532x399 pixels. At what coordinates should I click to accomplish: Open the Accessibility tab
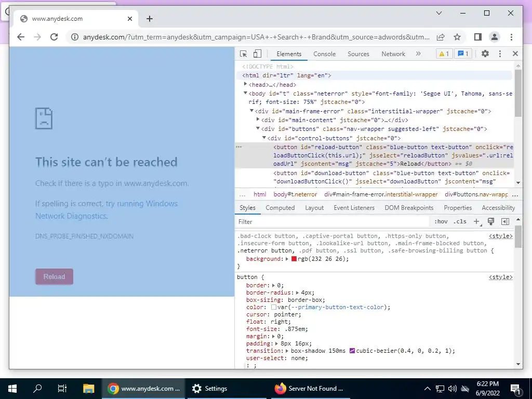tap(498, 208)
